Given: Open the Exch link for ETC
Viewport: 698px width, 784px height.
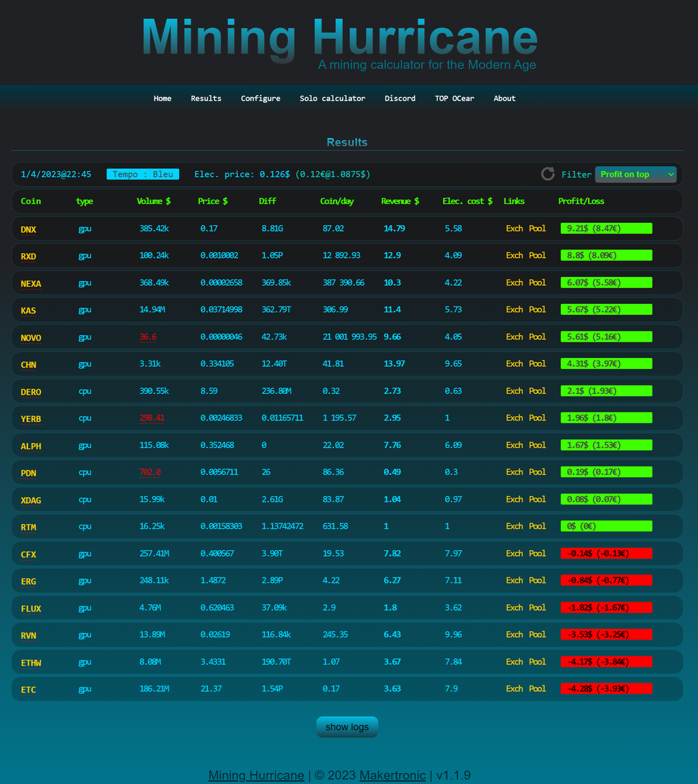Looking at the screenshot, I should 514,689.
